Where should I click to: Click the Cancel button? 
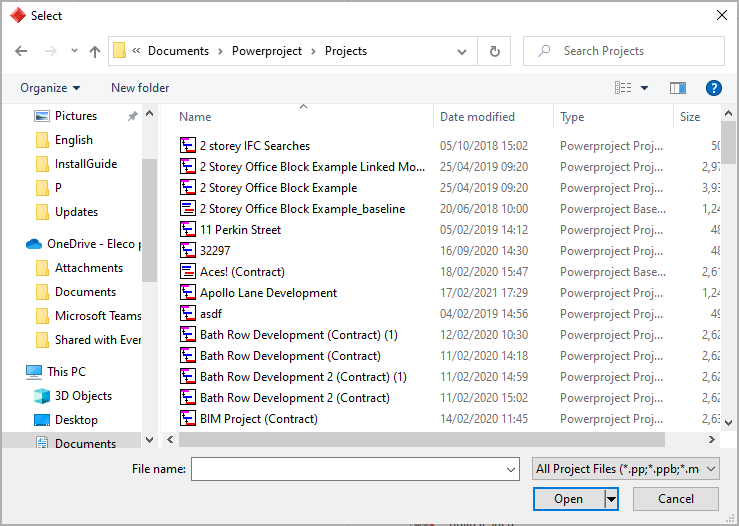coord(675,499)
